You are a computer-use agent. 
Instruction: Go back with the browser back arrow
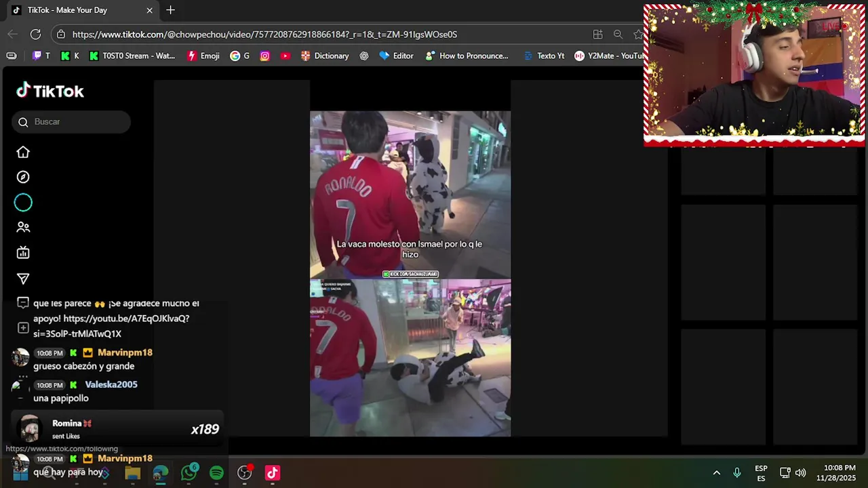[x=12, y=34]
